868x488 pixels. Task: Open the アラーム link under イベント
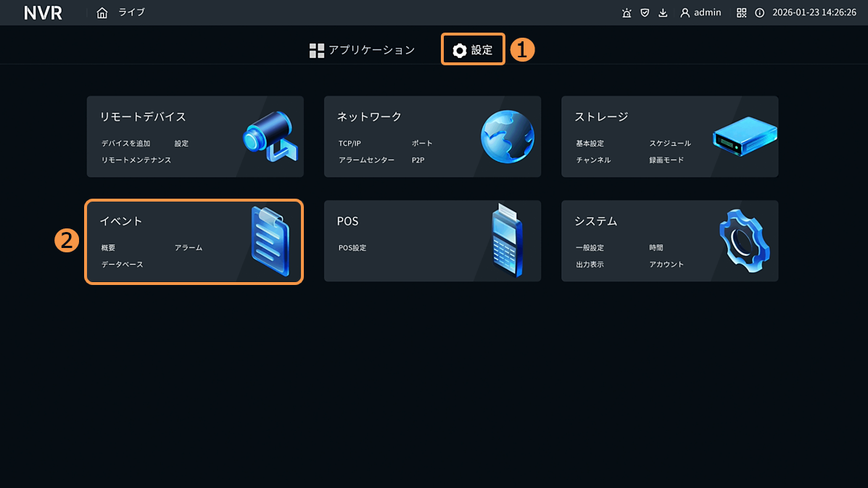(189, 248)
